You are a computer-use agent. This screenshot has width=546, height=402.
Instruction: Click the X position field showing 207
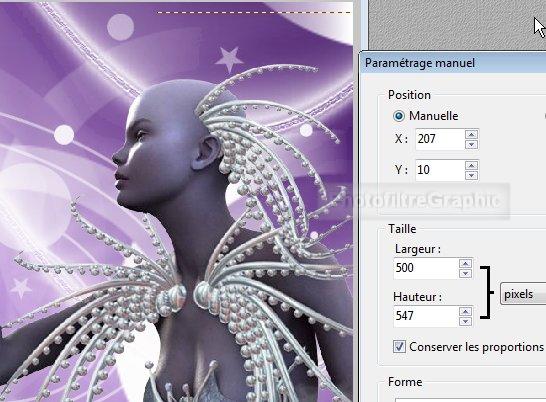440,139
